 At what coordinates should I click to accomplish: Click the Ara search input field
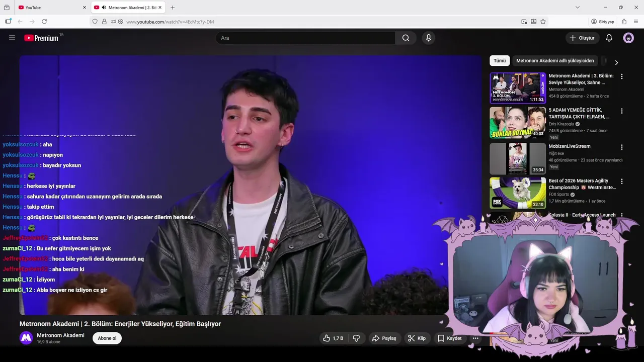(305, 38)
